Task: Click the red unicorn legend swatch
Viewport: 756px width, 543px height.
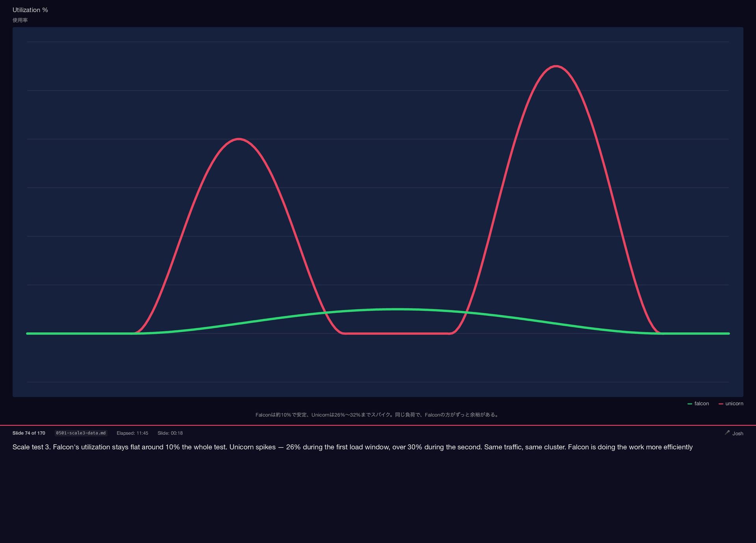Action: (721, 404)
